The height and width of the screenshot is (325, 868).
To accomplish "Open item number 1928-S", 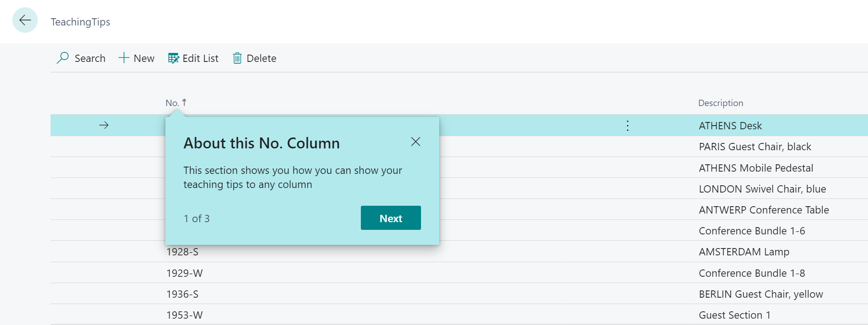I will click(x=182, y=252).
